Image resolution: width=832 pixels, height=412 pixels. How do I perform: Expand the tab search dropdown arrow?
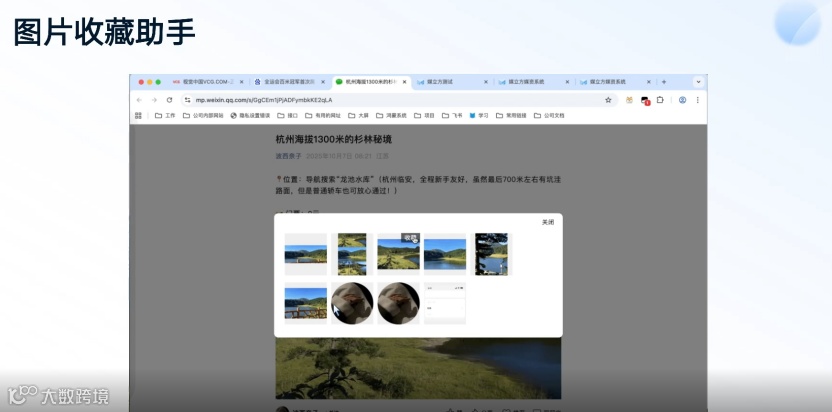[698, 82]
